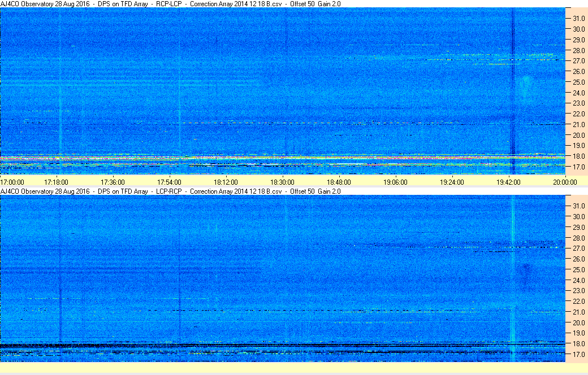Select the 17:18:00 time axis label

click(x=56, y=182)
